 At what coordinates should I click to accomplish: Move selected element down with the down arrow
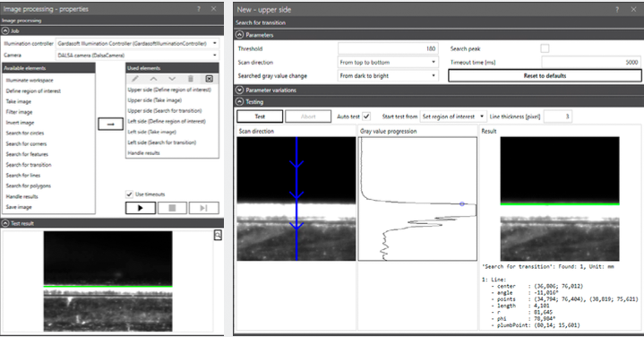coord(172,79)
